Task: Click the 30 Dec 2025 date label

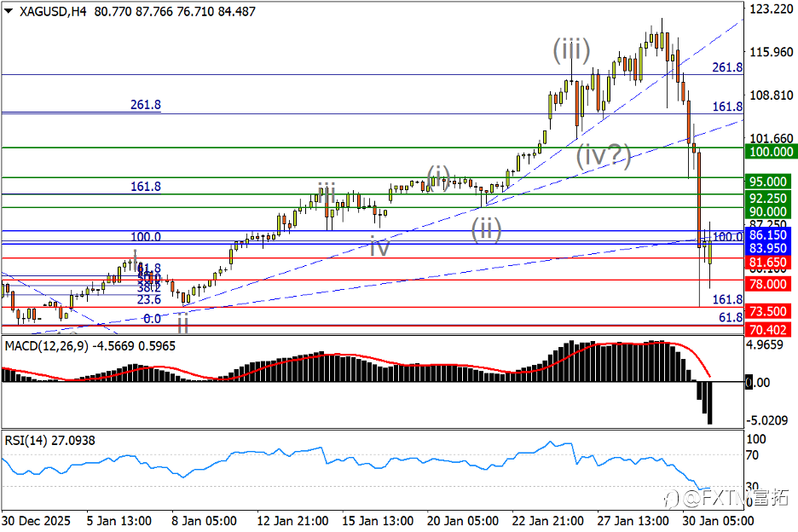Action: 36,521
